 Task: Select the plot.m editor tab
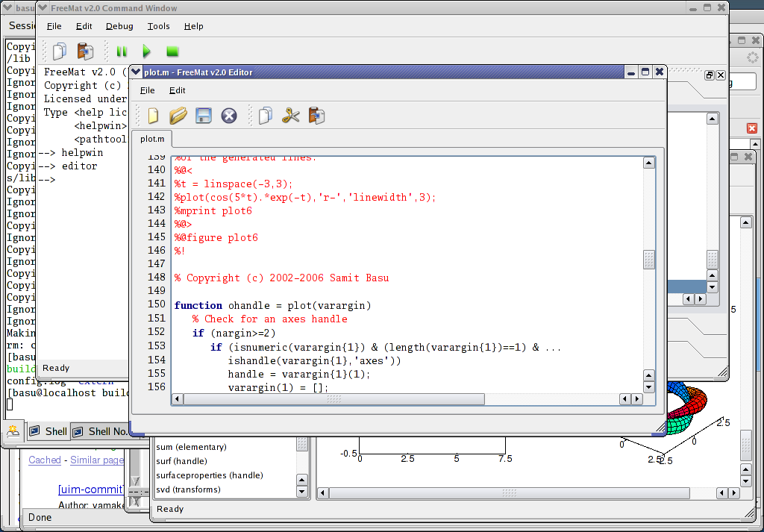[x=152, y=139]
